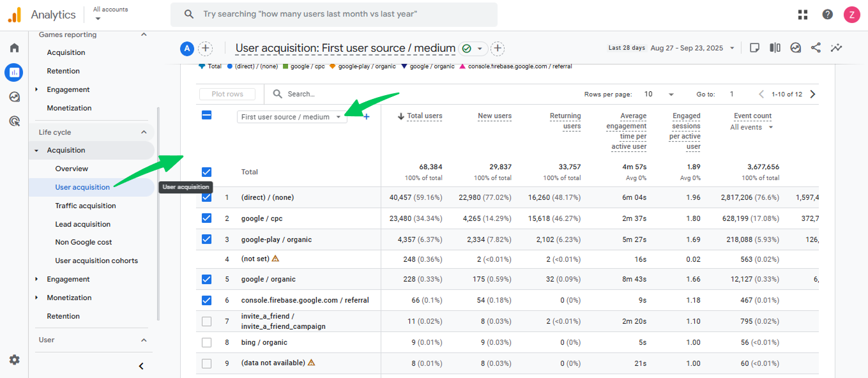Toggle the select-all header checkbox
The image size is (868, 378).
(206, 116)
